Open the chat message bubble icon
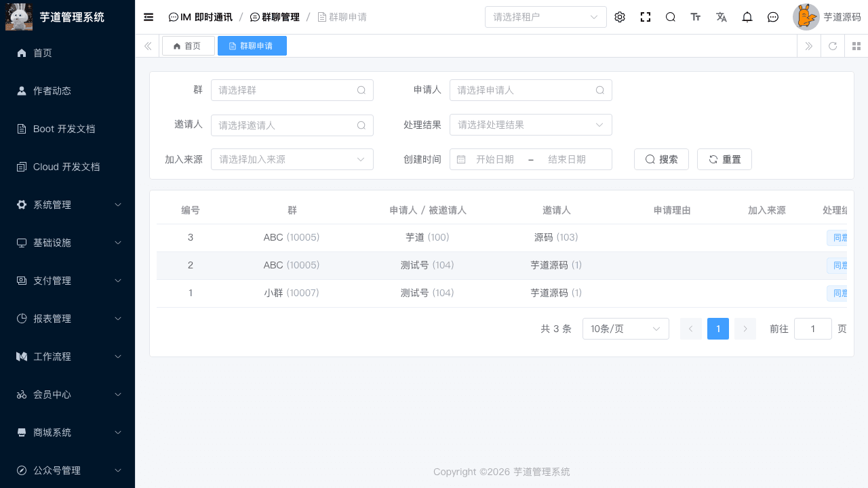This screenshot has height=488, width=868. click(773, 17)
